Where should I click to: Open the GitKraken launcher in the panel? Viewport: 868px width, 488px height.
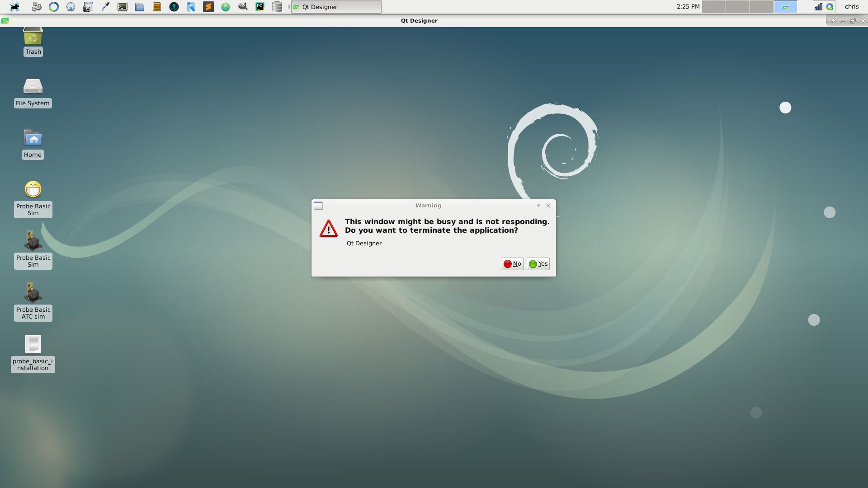(x=174, y=7)
